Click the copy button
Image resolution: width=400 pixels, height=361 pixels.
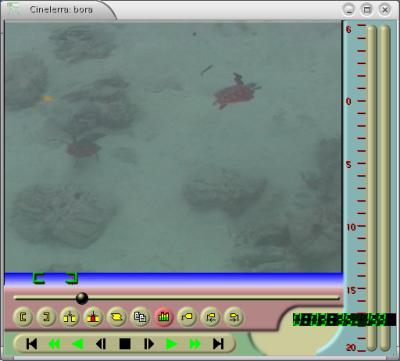pyautogui.click(x=140, y=317)
